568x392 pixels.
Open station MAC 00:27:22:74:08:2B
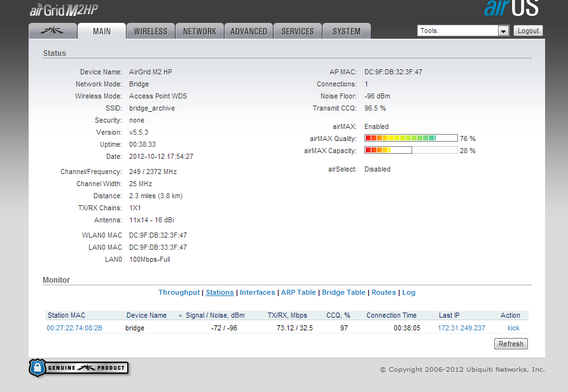[74, 328]
